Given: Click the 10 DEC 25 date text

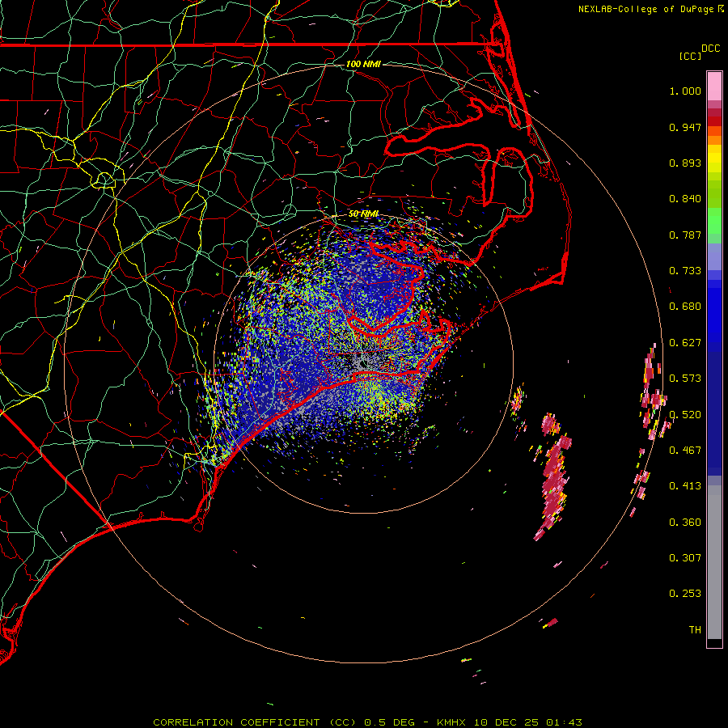Looking at the screenshot, I should (506, 722).
